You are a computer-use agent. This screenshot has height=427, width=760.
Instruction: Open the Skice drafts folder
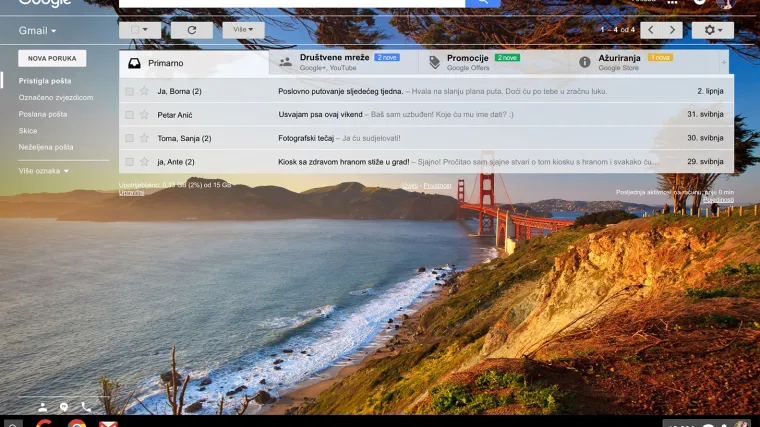(28, 131)
